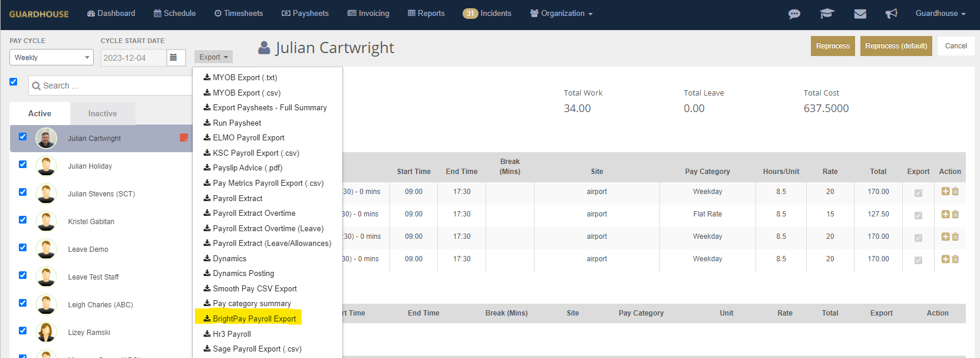Uncheck Kristel Gabitan's checkbox
Image resolution: width=980 pixels, height=358 pixels.
click(x=22, y=219)
